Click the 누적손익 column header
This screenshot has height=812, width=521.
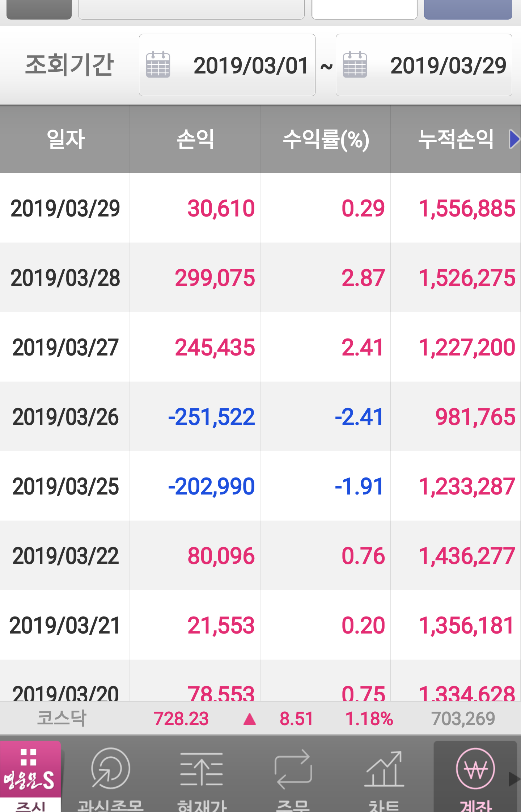[x=455, y=139]
